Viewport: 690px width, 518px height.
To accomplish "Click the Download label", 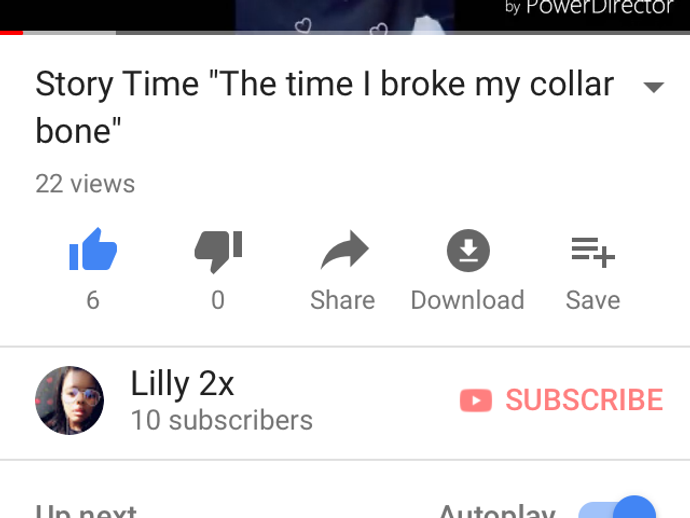I will (467, 300).
